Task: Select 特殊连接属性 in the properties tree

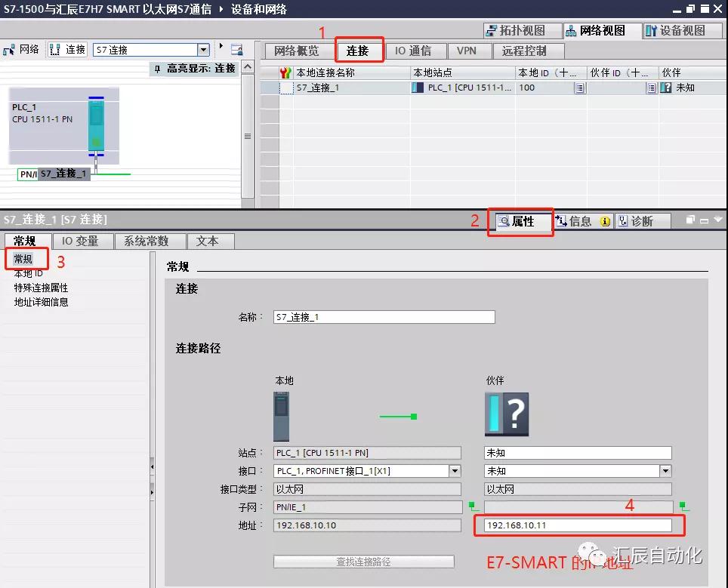Action: [x=41, y=288]
